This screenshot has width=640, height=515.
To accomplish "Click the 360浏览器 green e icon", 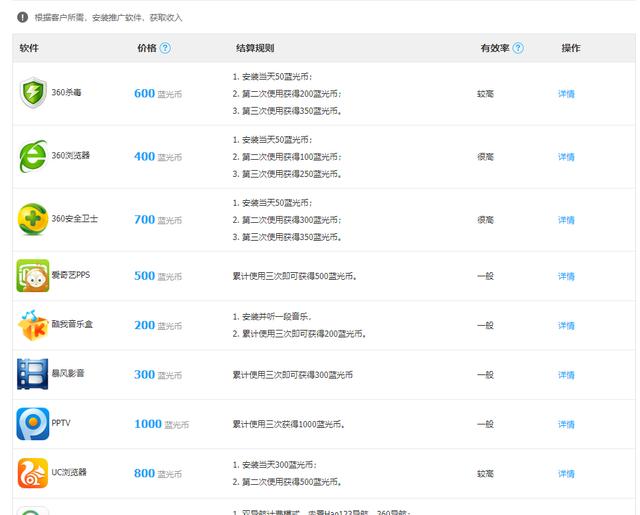I will pyautogui.click(x=33, y=156).
